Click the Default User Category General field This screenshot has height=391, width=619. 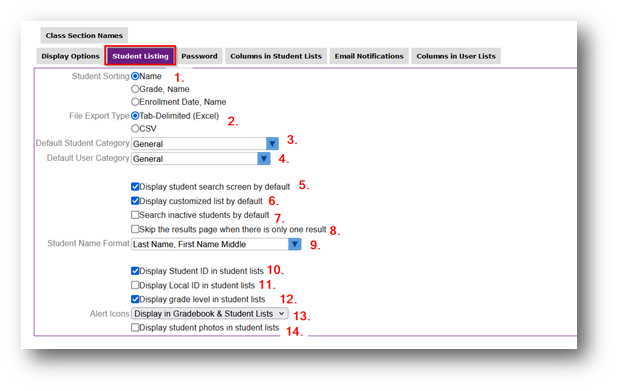tap(194, 159)
